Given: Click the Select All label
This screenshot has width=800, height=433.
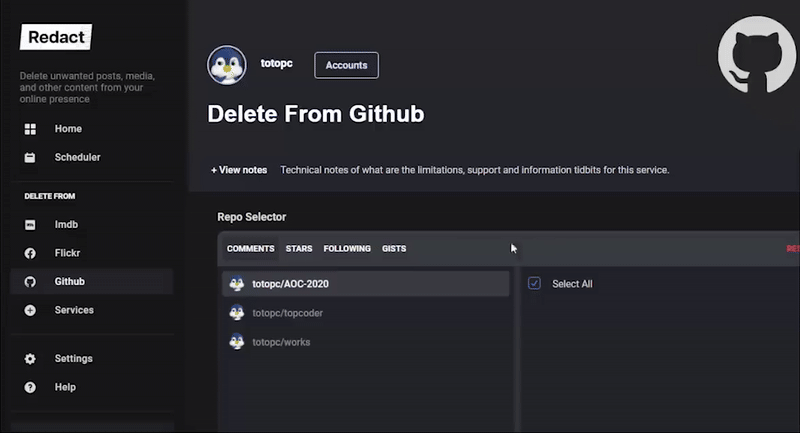Looking at the screenshot, I should click(572, 284).
